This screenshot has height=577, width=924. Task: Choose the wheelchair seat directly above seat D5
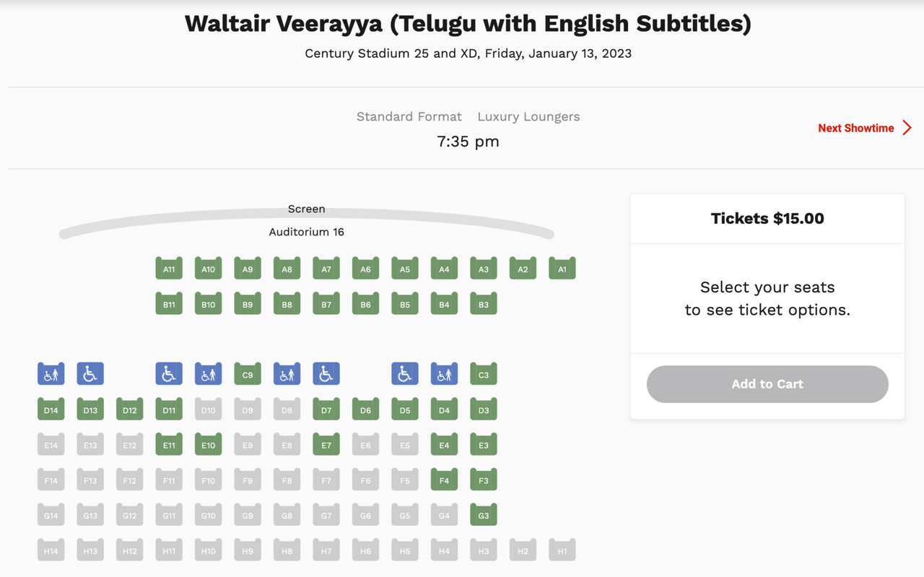405,374
